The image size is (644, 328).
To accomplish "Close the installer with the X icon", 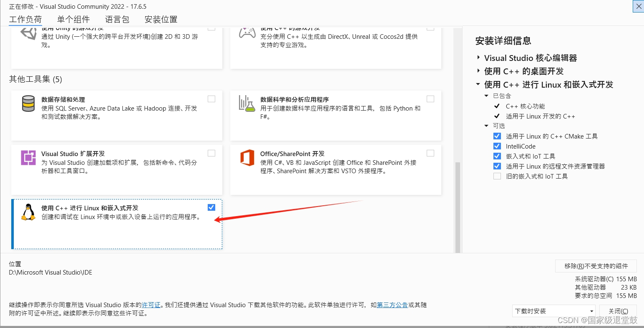I will (x=639, y=6).
